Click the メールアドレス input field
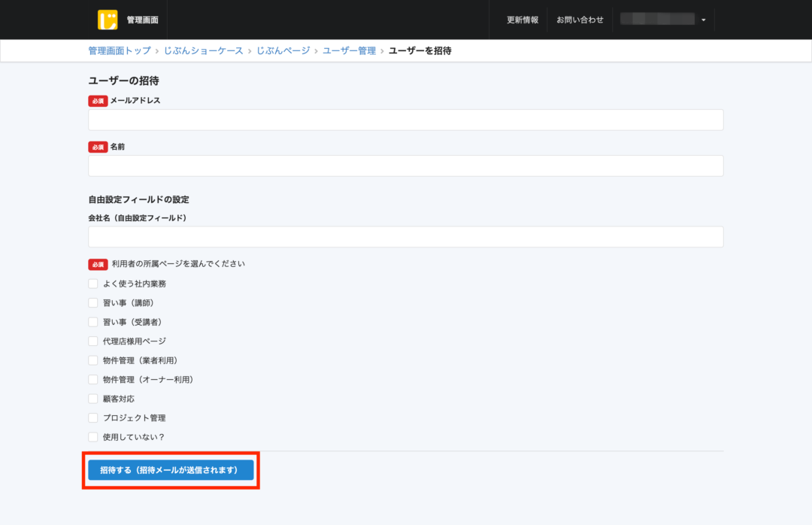 point(405,120)
